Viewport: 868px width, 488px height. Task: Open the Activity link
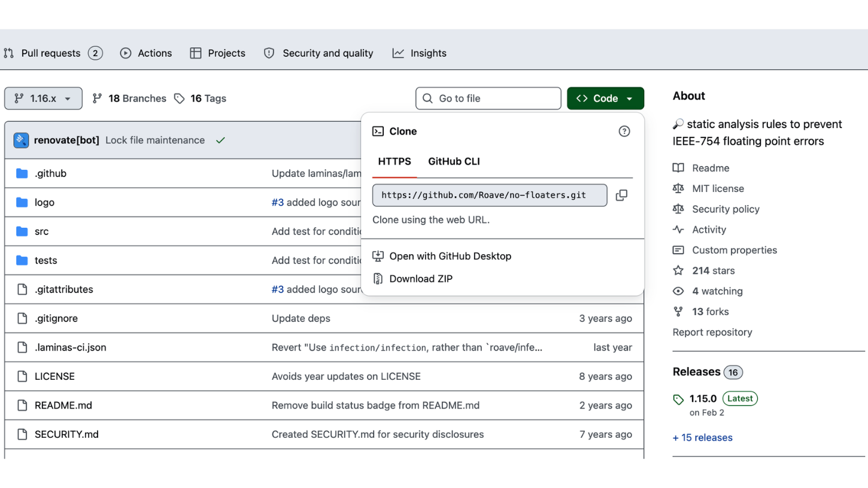(x=699, y=230)
